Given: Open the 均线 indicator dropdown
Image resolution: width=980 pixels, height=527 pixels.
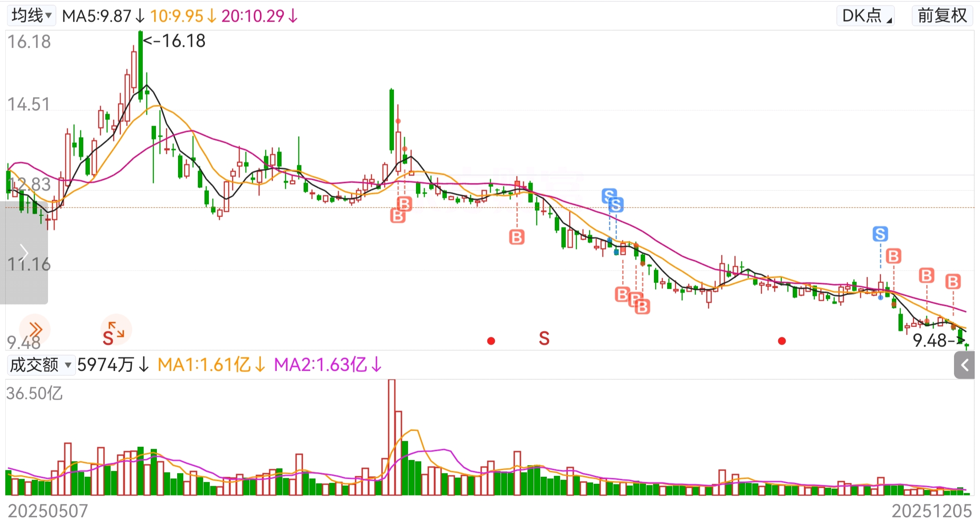Looking at the screenshot, I should click(x=31, y=16).
